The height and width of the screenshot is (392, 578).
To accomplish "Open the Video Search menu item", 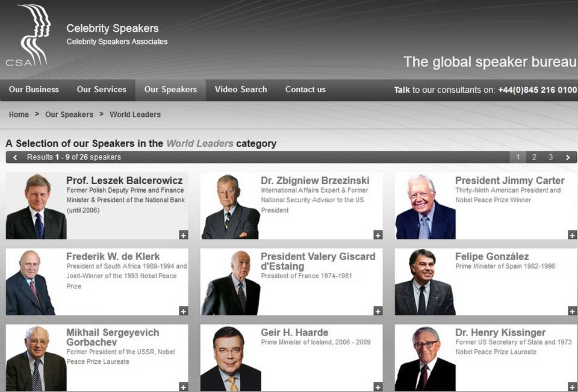I will click(241, 90).
